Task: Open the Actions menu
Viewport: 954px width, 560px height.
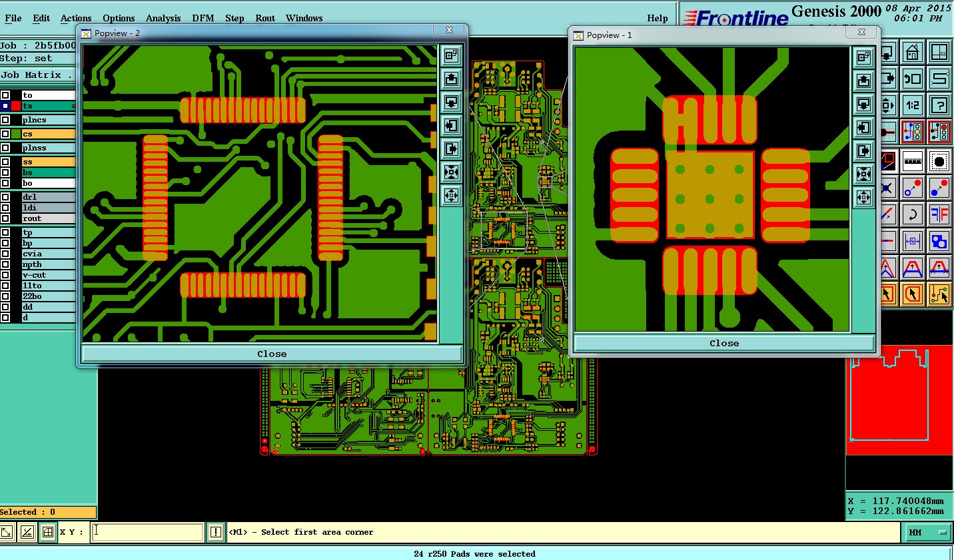Action: coord(76,18)
